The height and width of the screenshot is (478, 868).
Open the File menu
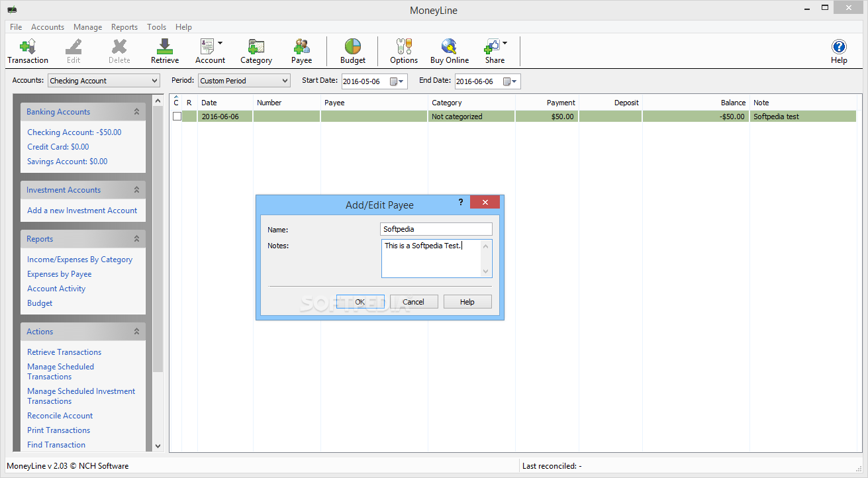pyautogui.click(x=16, y=27)
